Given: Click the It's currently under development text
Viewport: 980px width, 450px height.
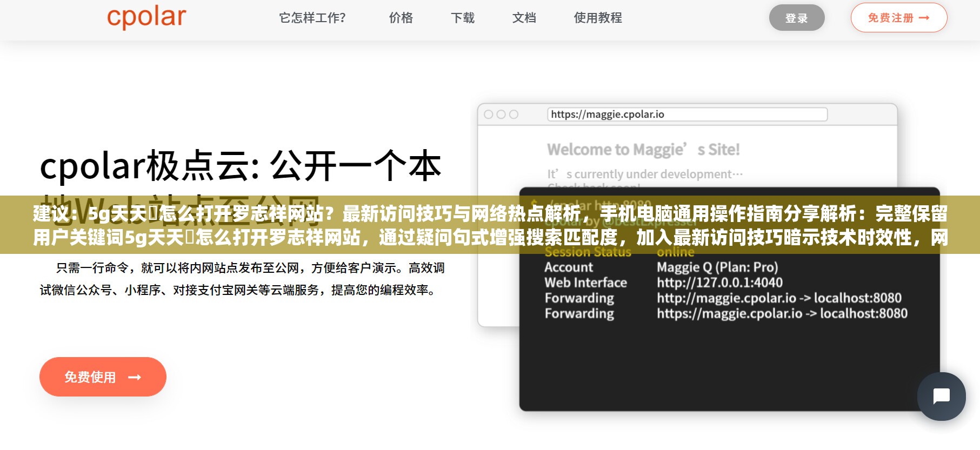Looking at the screenshot, I should click(645, 174).
